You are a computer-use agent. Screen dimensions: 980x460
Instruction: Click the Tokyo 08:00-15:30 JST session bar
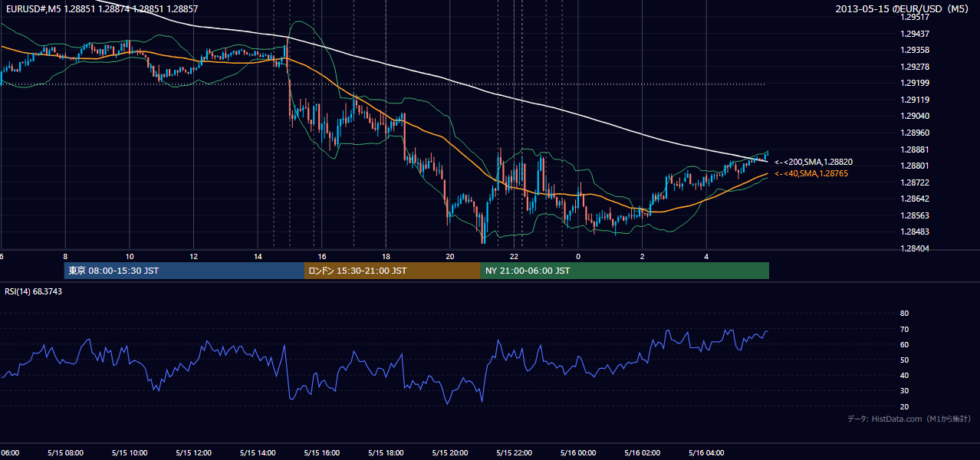pos(184,271)
